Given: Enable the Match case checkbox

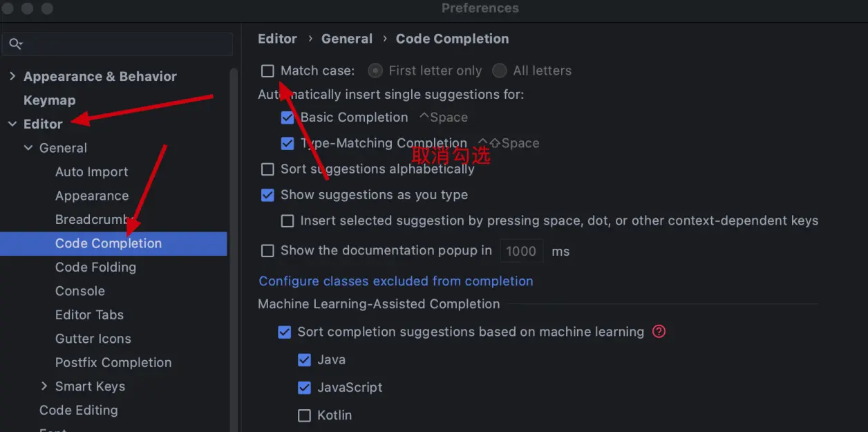Looking at the screenshot, I should (x=267, y=71).
